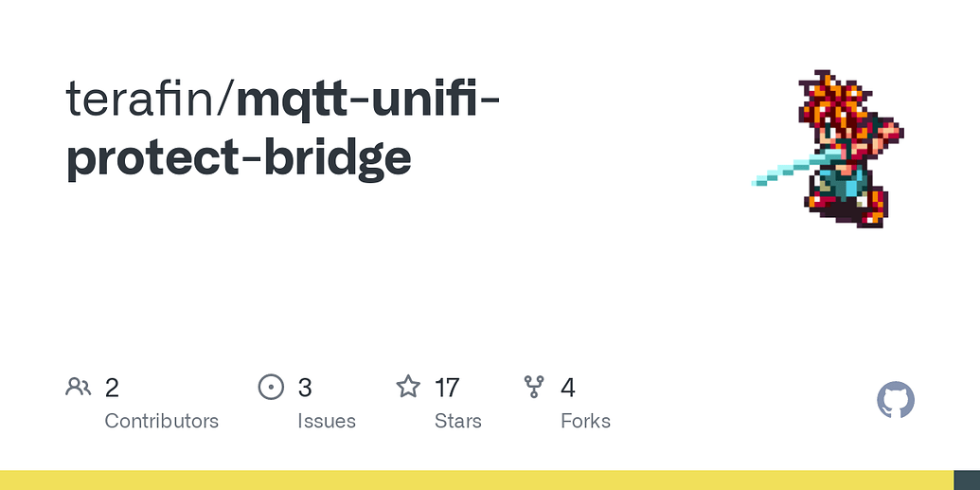Select the Stars label
Screen dimensions: 980x490
[457, 421]
